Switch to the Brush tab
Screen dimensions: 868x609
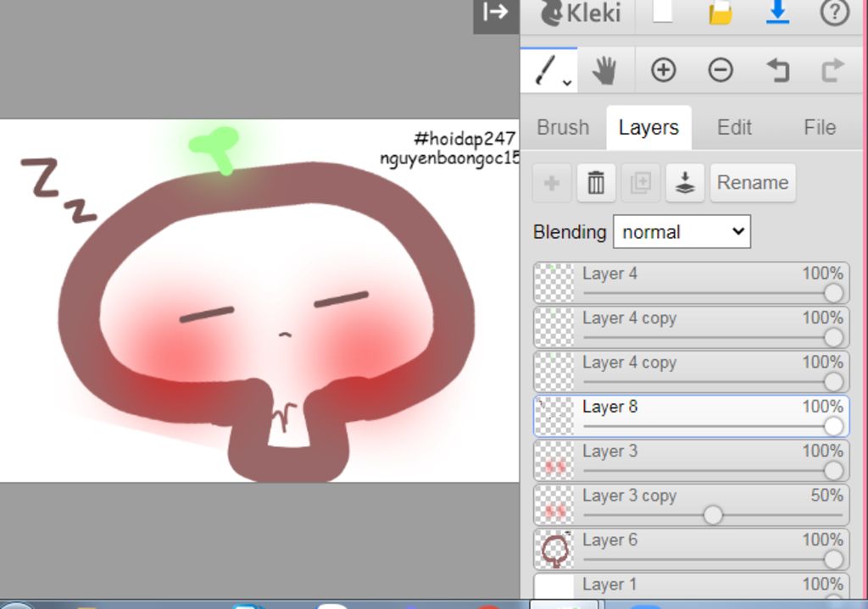[563, 127]
